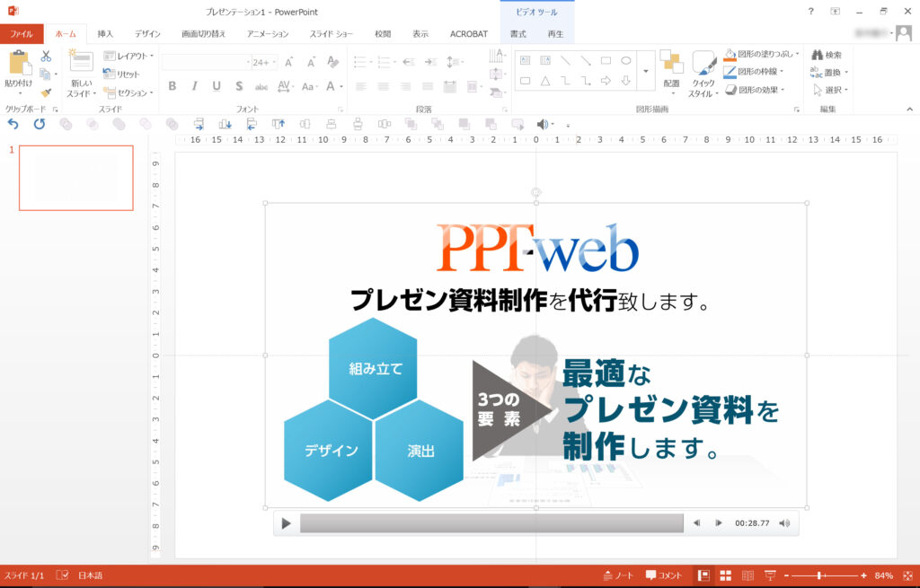920x588 pixels.
Task: Step video forward one frame
Action: [718, 523]
